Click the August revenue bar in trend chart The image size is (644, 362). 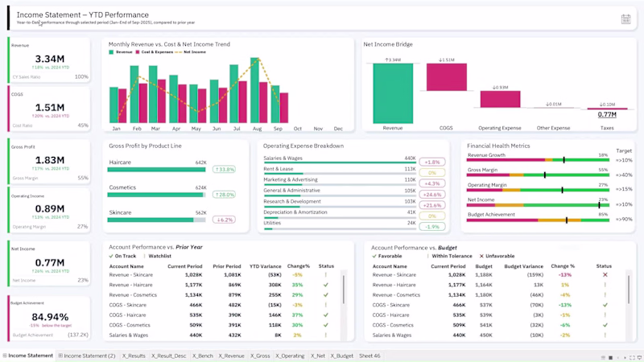click(254, 90)
